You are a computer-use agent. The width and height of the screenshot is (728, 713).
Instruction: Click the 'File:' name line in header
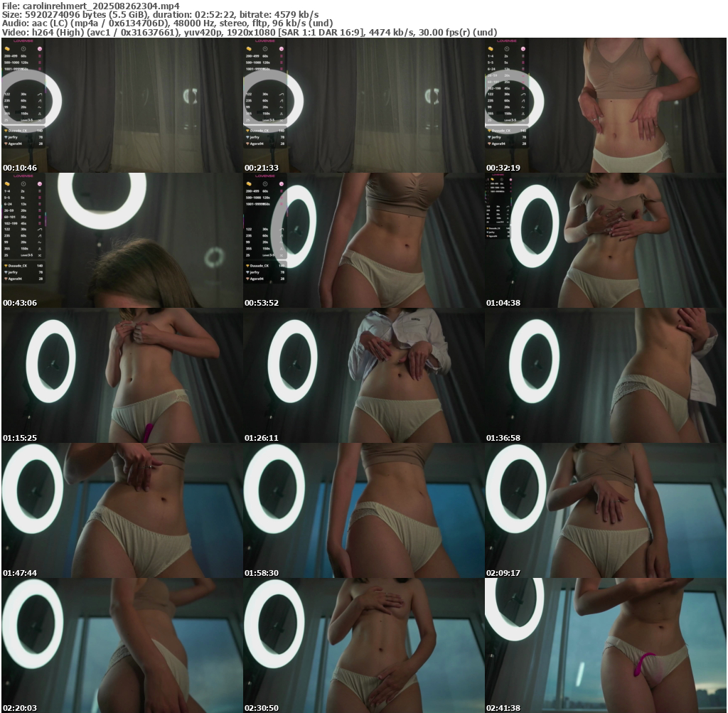[x=91, y=6]
